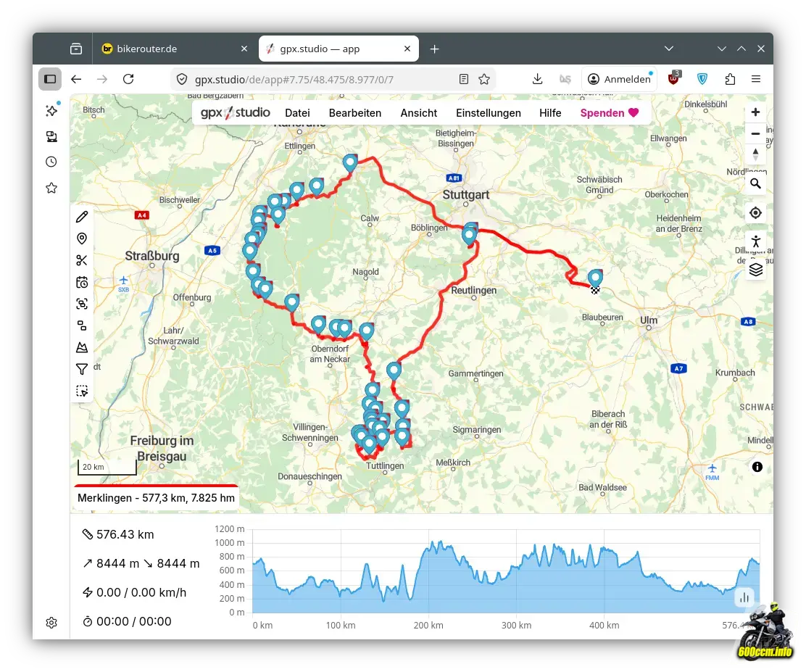Toggle reader view in address bar

tap(464, 79)
